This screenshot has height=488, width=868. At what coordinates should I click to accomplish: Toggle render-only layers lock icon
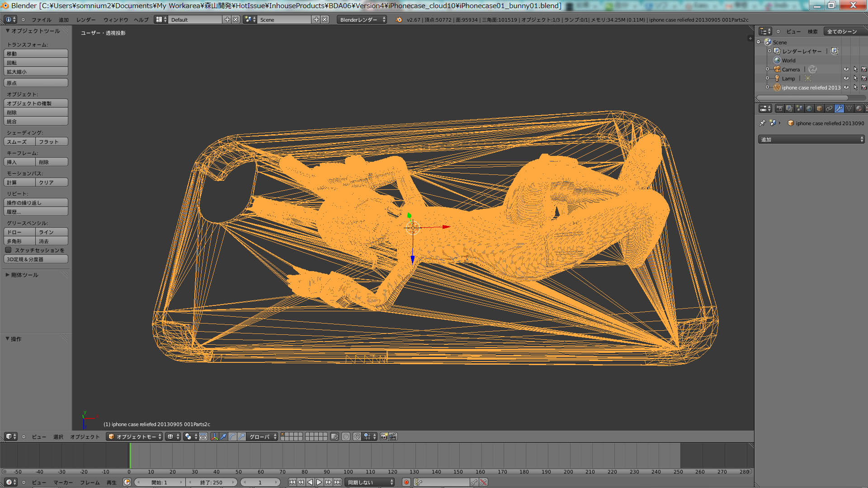click(335, 436)
